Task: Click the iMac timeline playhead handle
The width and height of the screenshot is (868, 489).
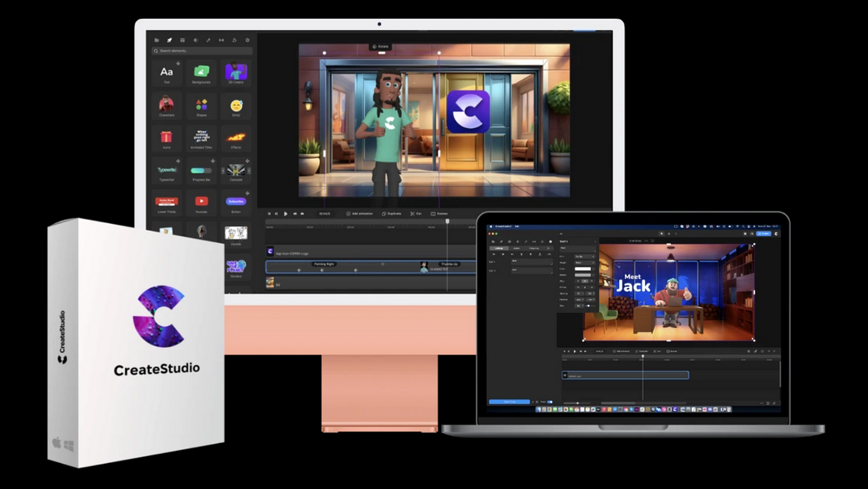Action: tap(448, 221)
